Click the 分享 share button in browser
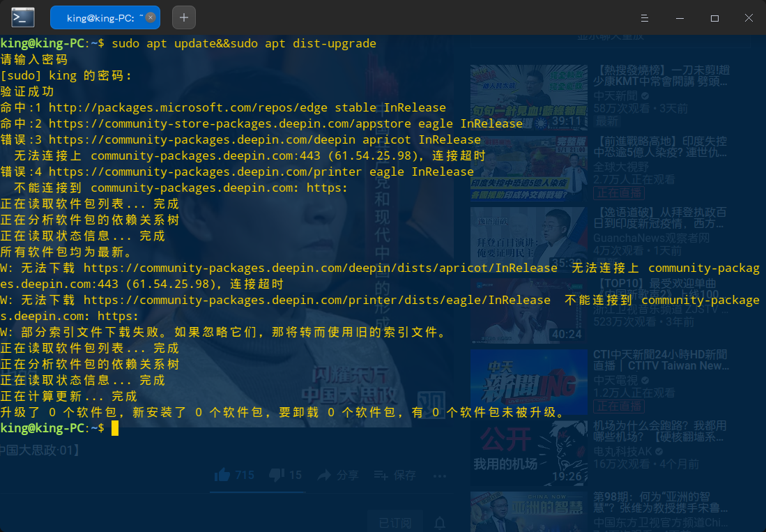The image size is (766, 532). (339, 475)
